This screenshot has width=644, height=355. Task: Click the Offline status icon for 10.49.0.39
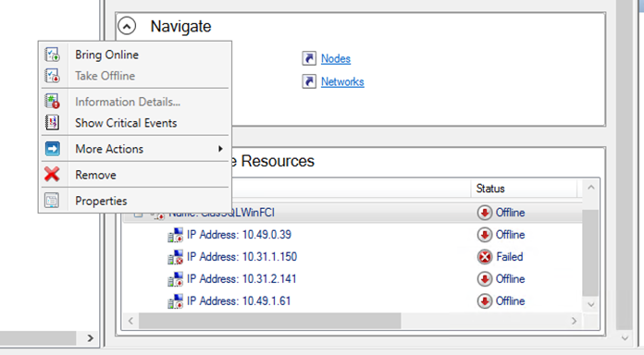click(485, 235)
